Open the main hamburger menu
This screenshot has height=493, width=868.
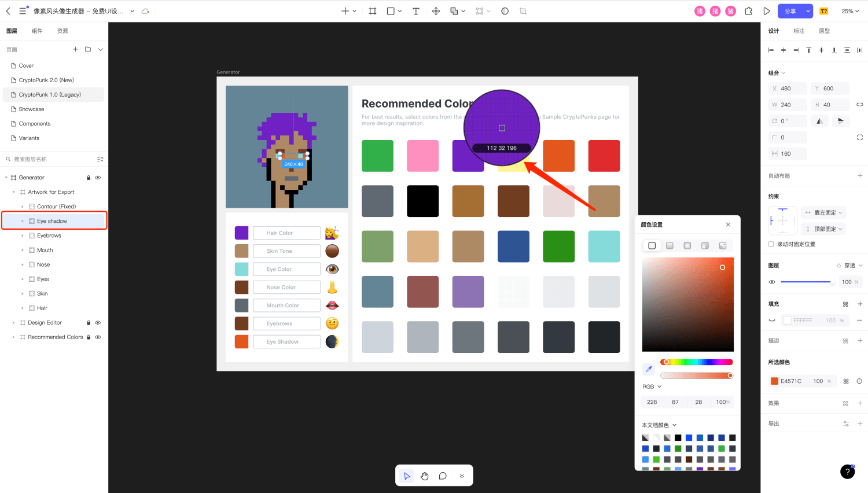(23, 11)
